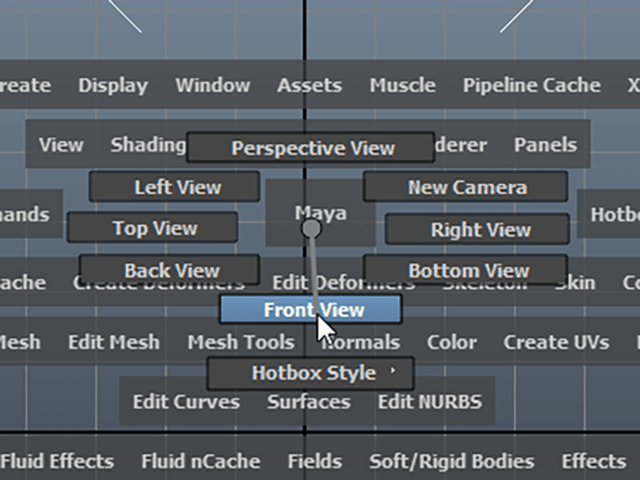Open the Muscle menu
The image size is (640, 480).
(x=402, y=85)
